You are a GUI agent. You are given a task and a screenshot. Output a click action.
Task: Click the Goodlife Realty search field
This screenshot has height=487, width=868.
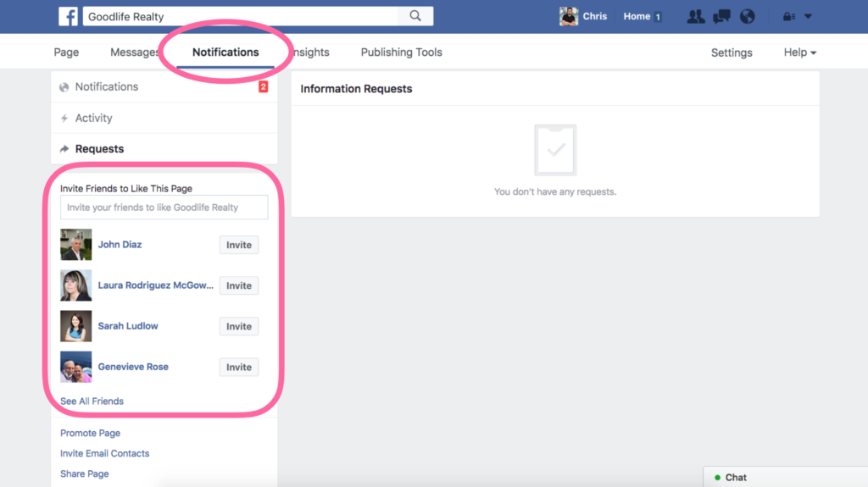pyautogui.click(x=240, y=17)
